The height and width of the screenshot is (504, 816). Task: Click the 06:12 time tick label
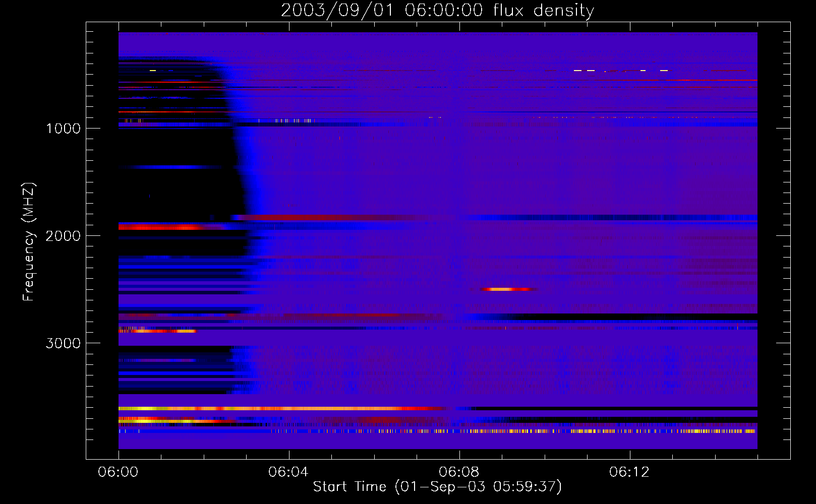pyautogui.click(x=629, y=472)
